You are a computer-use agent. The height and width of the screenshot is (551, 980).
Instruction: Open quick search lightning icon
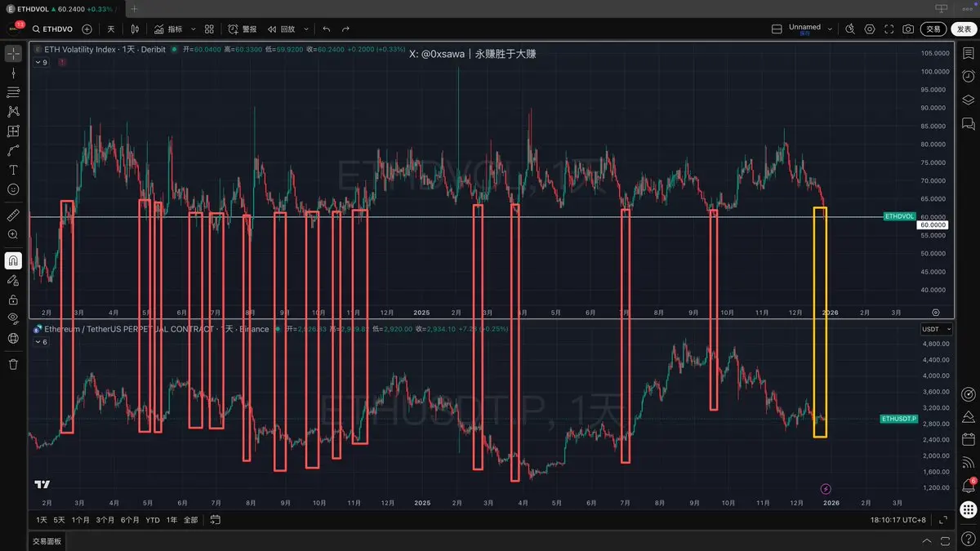pyautogui.click(x=850, y=29)
